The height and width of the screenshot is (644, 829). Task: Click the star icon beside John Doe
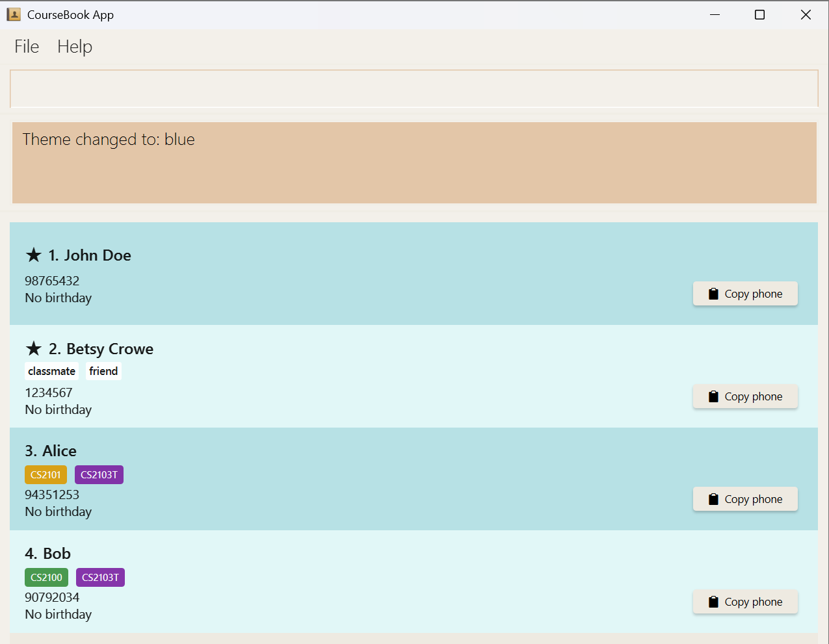click(34, 255)
